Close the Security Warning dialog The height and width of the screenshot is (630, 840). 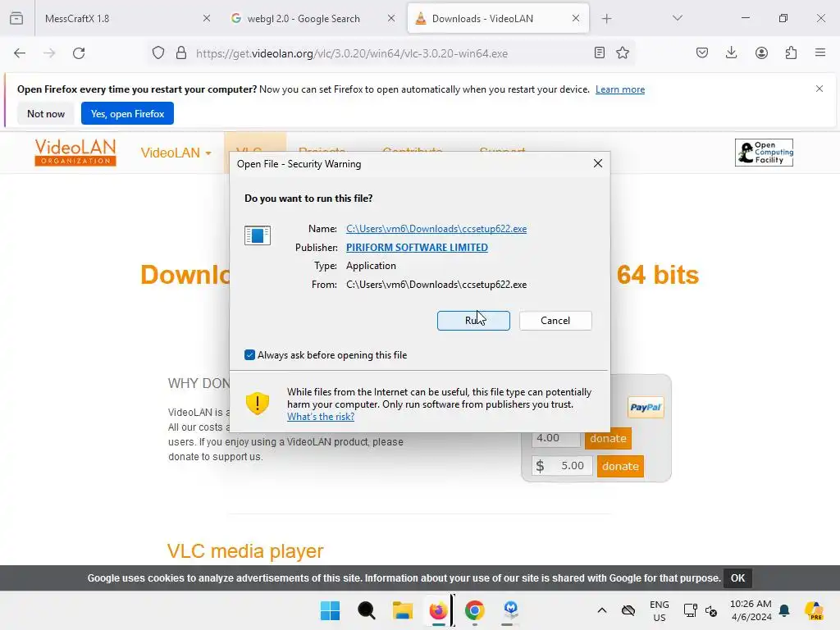click(x=598, y=163)
